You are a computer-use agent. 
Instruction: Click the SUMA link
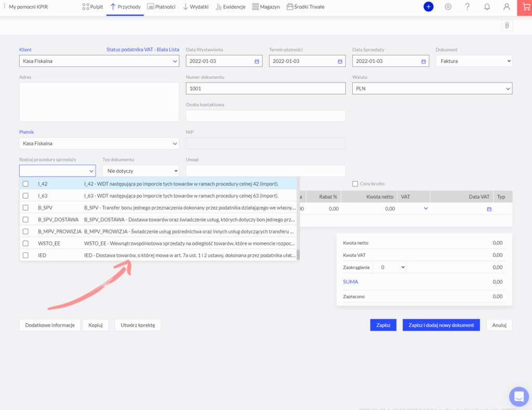pyautogui.click(x=351, y=282)
